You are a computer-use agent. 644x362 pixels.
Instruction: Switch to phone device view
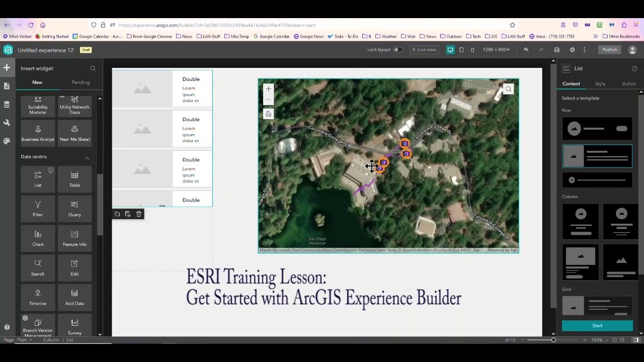[x=472, y=50]
